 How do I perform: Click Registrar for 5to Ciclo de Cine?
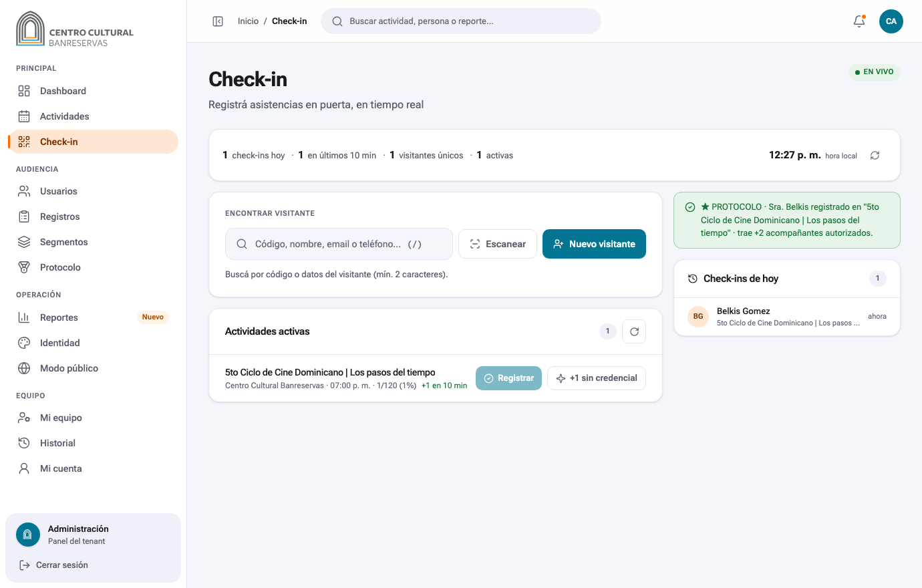(x=508, y=378)
